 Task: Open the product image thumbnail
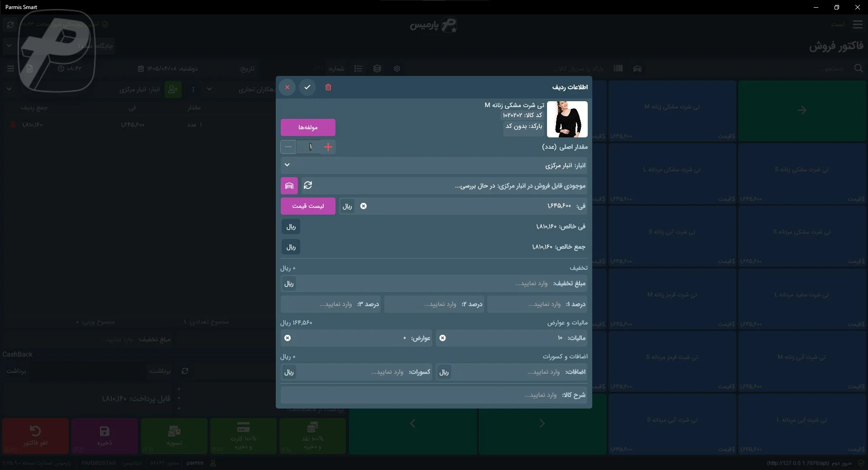coord(567,119)
